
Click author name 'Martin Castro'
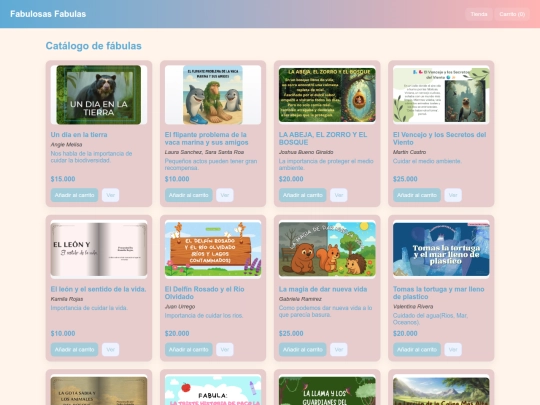409,152
